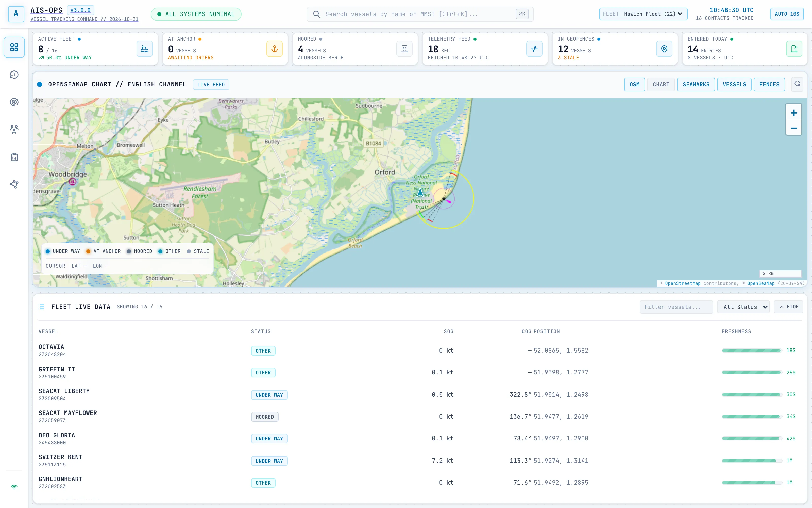Toggle the CHART layer
Viewport: 812px width, 508px height.
(661, 84)
